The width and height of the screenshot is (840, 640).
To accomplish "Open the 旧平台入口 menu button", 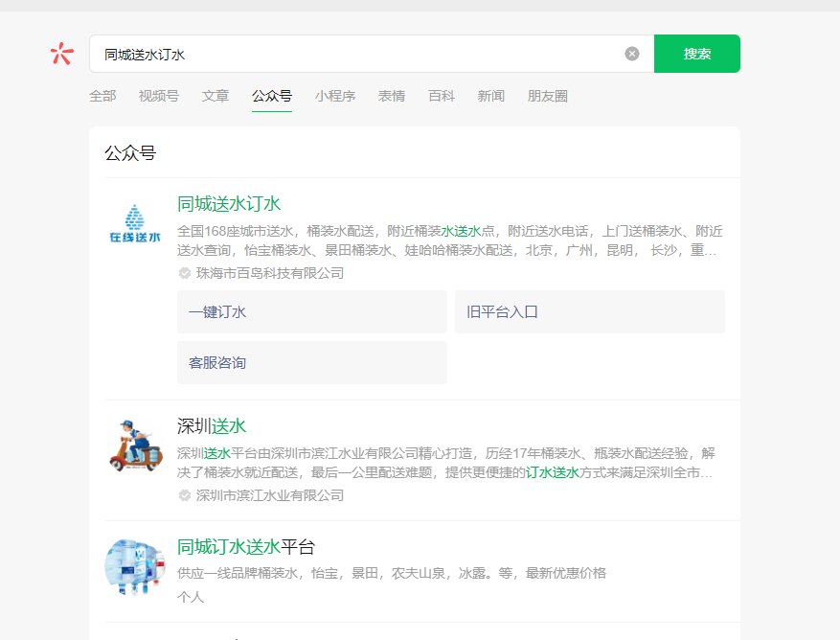I will click(x=590, y=312).
